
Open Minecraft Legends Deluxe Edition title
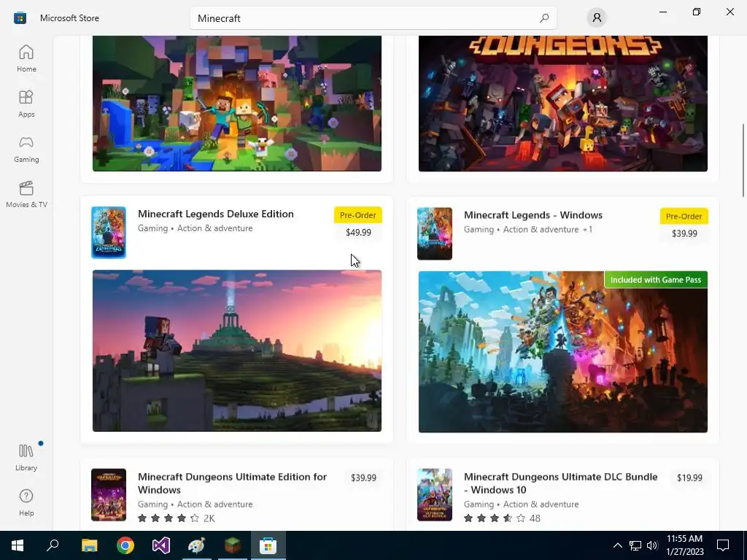[215, 214]
